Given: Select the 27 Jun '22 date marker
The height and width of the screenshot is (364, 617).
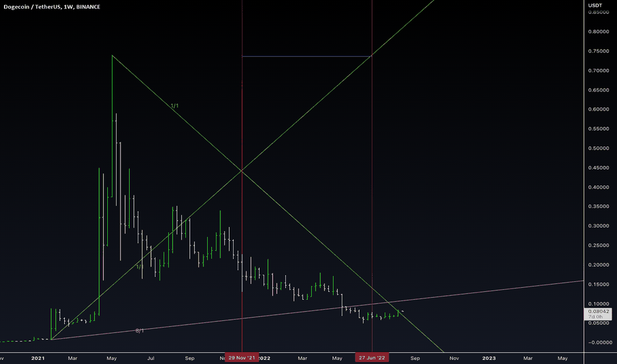Looking at the screenshot, I should (x=372, y=357).
